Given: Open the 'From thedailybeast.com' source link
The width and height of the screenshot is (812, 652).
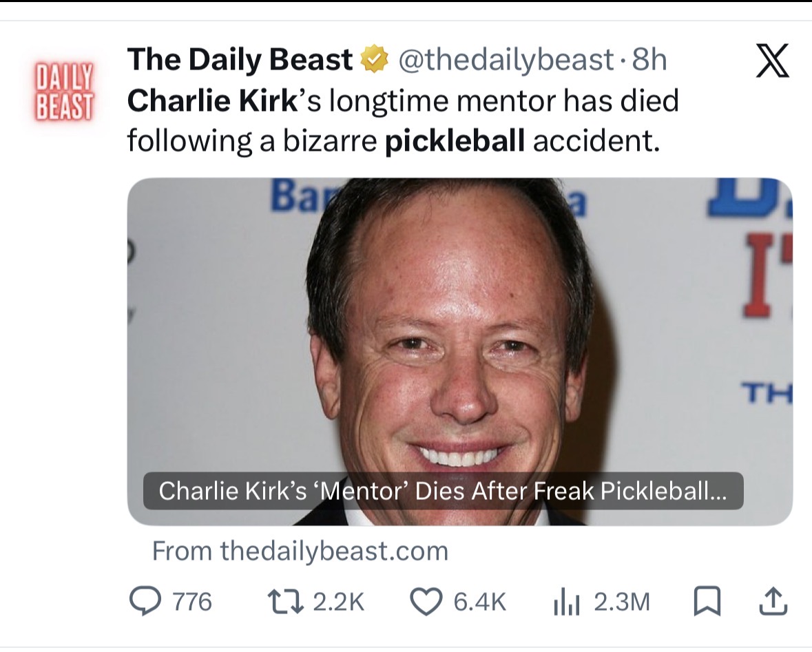Looking at the screenshot, I should point(300,551).
